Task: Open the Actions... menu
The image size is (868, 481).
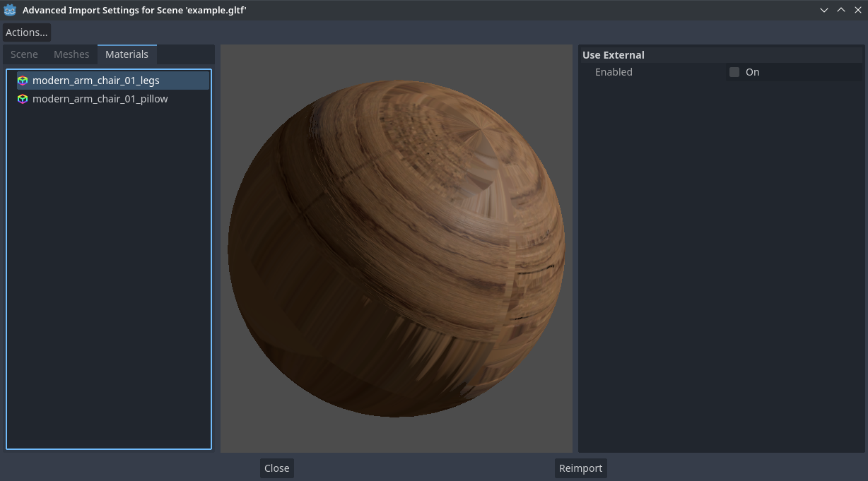Action: click(27, 32)
